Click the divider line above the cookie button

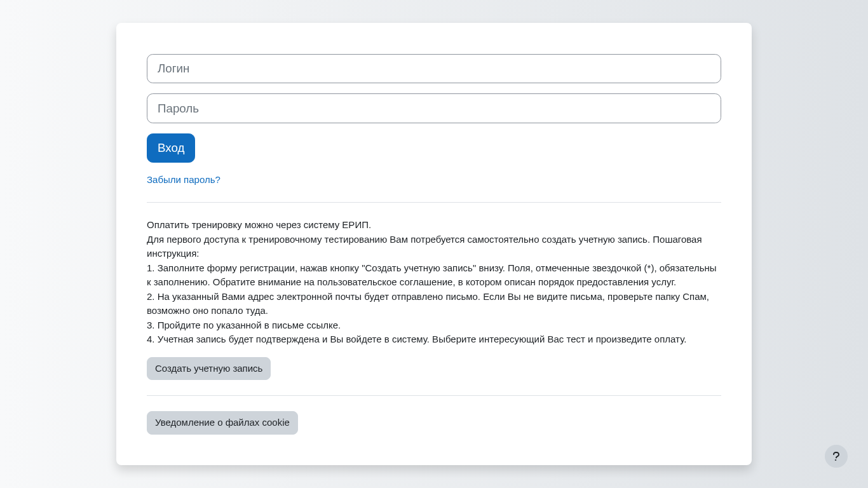pos(433,396)
